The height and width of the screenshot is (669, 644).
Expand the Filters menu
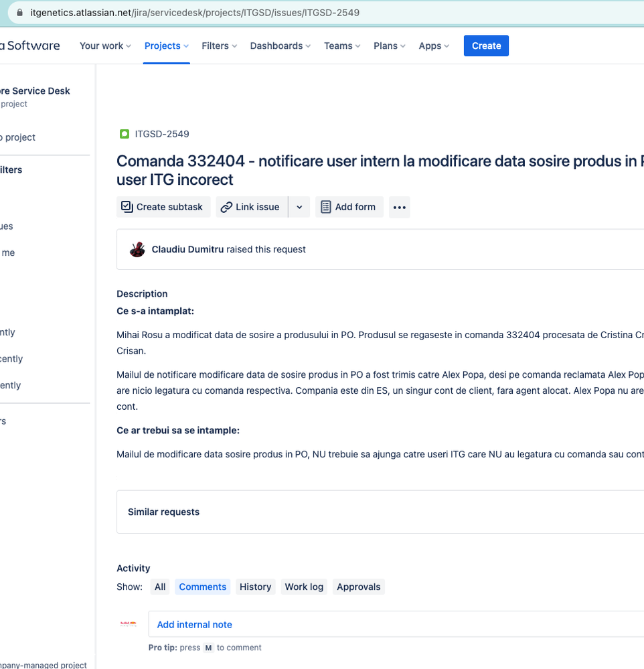pos(219,46)
